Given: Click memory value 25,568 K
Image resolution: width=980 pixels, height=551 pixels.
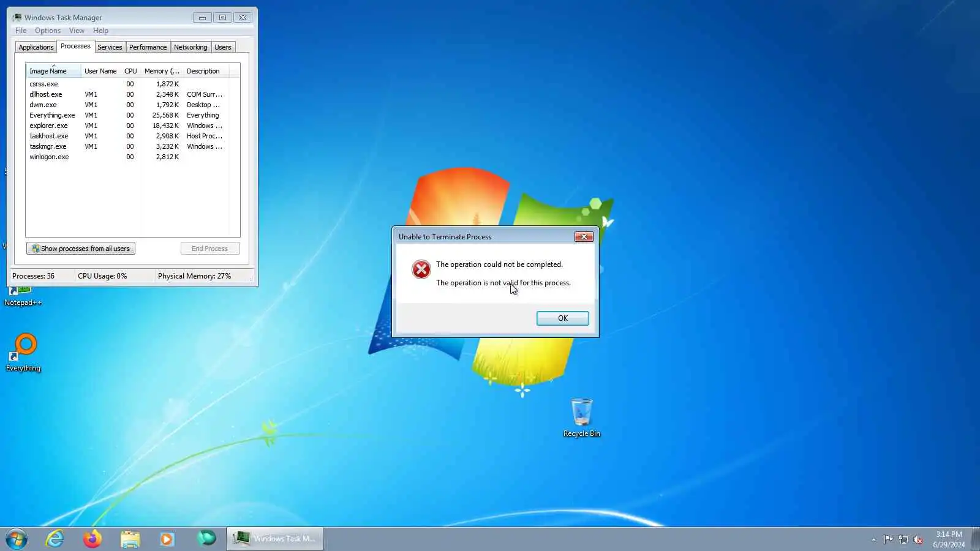Looking at the screenshot, I should [x=165, y=115].
